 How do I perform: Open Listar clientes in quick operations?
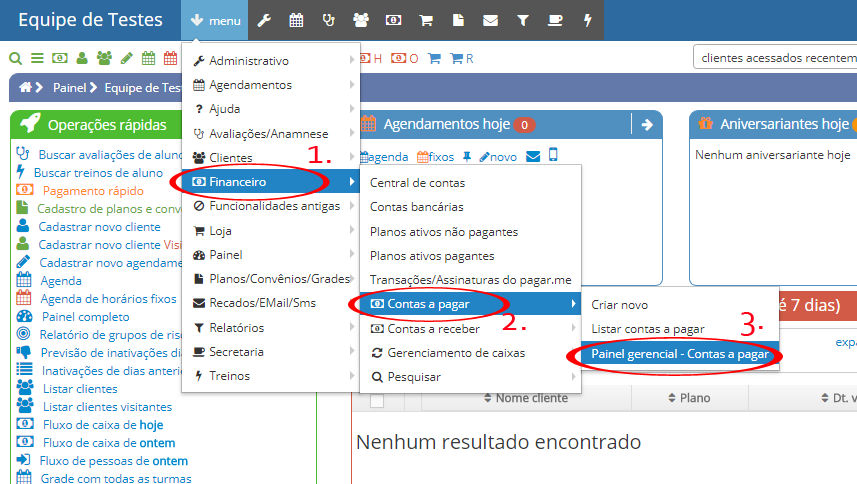click(x=79, y=389)
